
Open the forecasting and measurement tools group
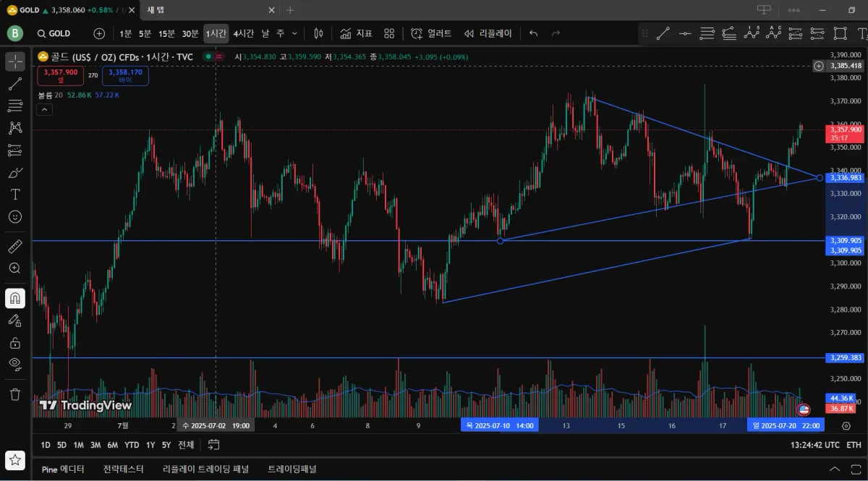[x=14, y=150]
